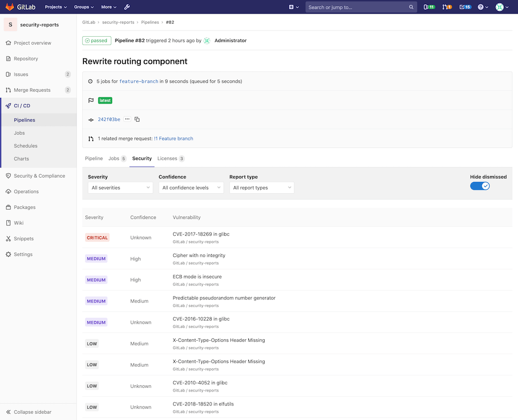Screen dimensions: 518x420
Task: Open the Projects menu
Action: pos(56,7)
